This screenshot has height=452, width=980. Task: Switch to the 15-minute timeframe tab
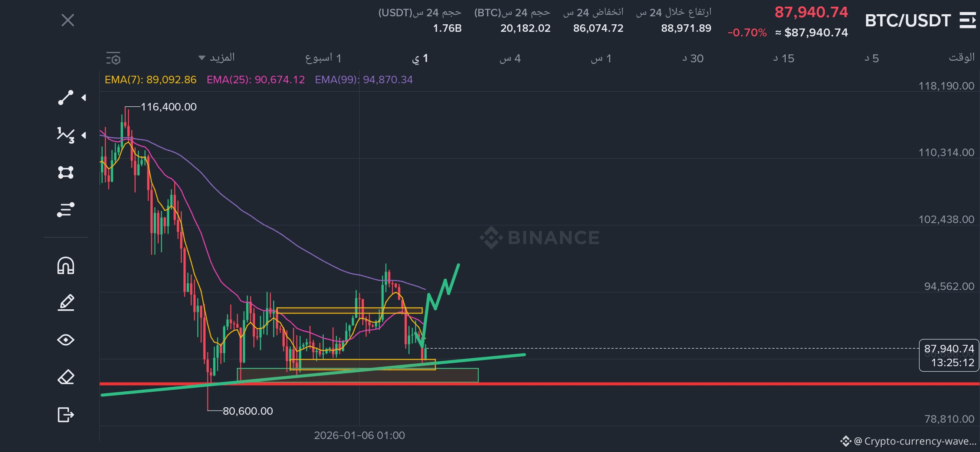(x=784, y=59)
